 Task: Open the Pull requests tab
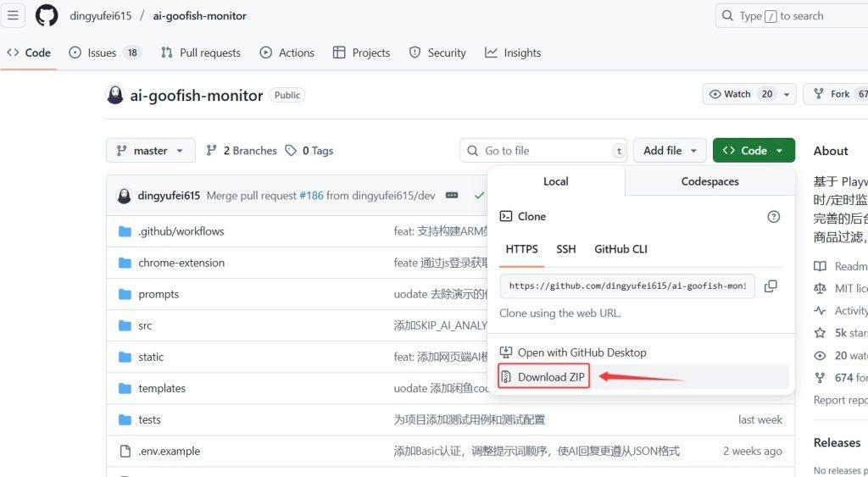click(x=200, y=53)
